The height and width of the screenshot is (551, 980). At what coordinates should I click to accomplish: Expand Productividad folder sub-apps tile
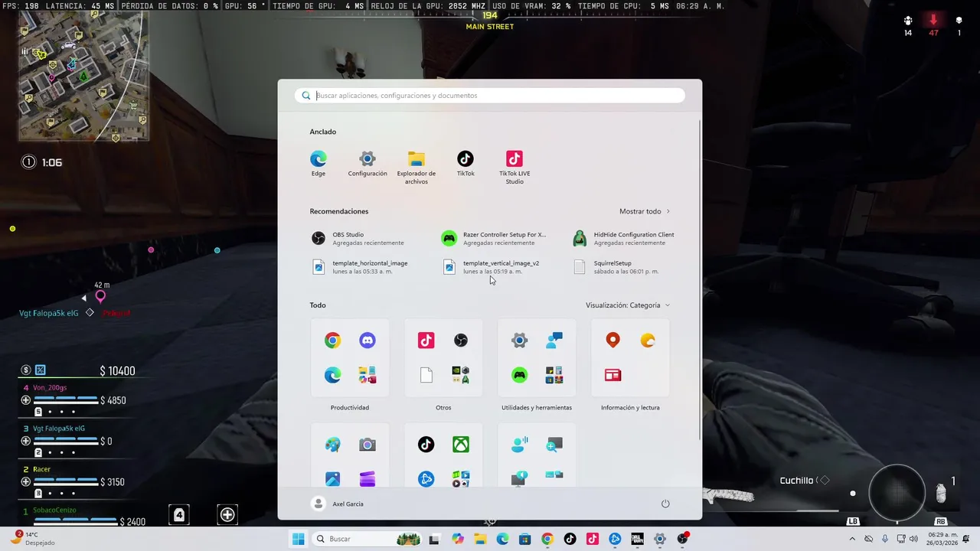[x=367, y=375]
